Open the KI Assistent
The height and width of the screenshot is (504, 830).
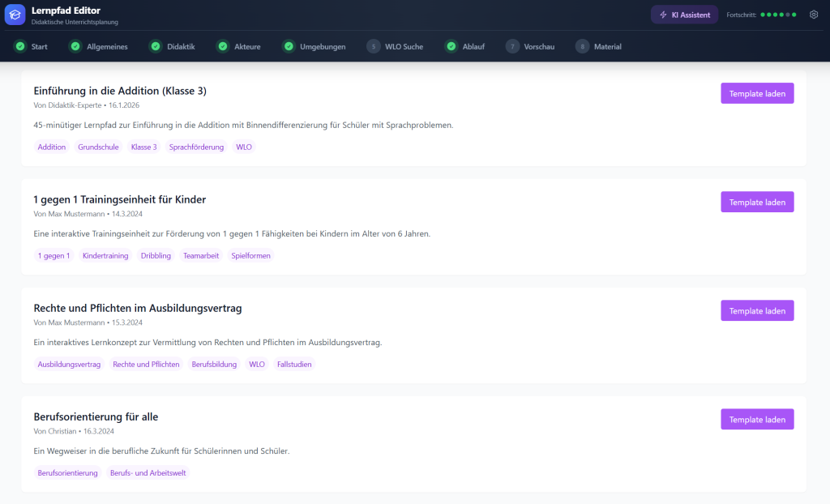pos(684,15)
